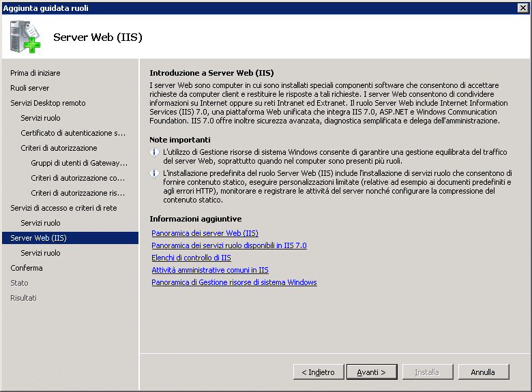This screenshot has width=532, height=392.
Task: Open Attività amministrative comuni in IIS link
Action: tap(210, 270)
